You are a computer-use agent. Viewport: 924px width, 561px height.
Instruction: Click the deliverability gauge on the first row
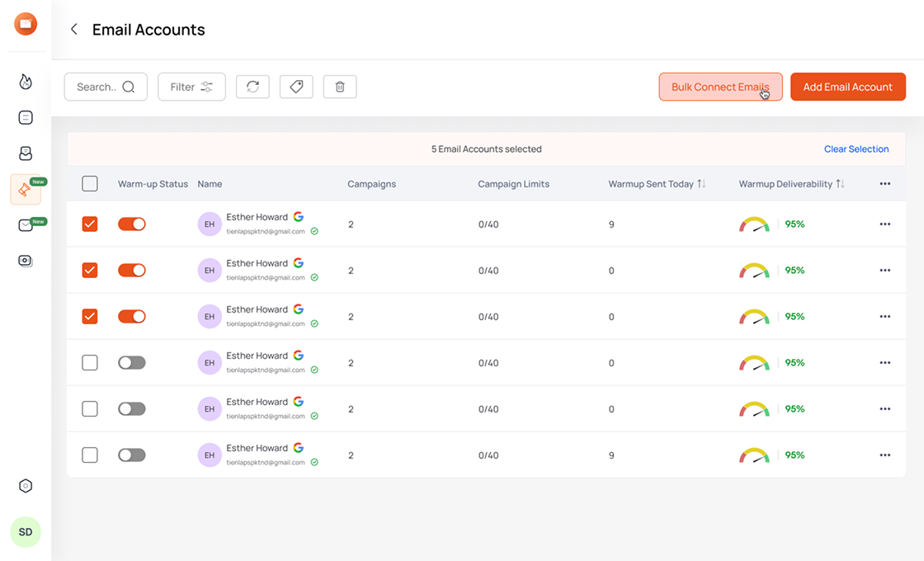coord(753,224)
